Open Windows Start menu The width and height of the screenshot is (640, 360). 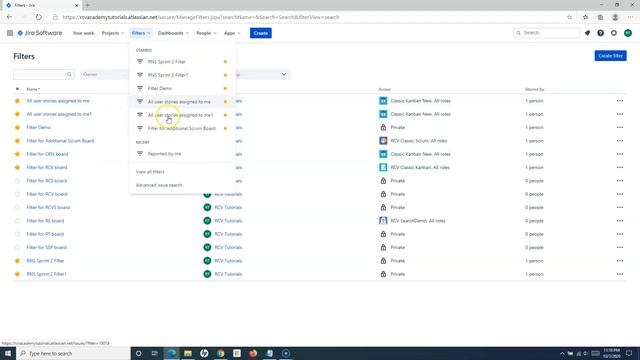(x=8, y=353)
